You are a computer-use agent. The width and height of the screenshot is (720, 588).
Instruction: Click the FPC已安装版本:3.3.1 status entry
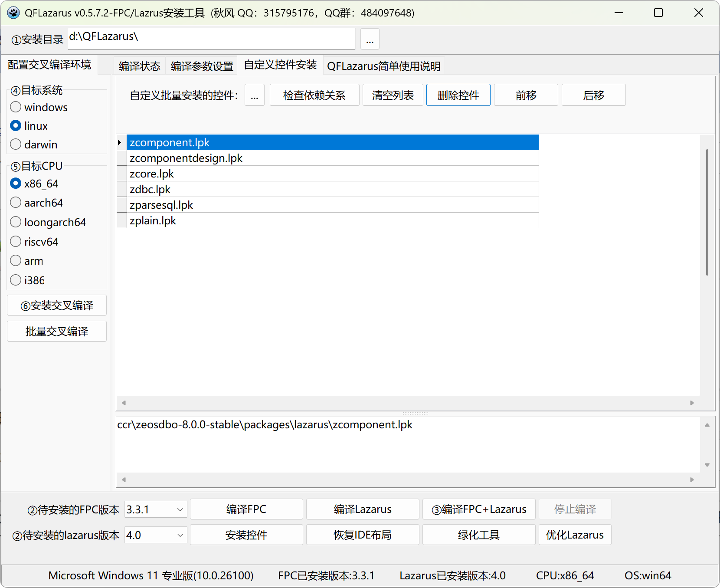(x=326, y=575)
